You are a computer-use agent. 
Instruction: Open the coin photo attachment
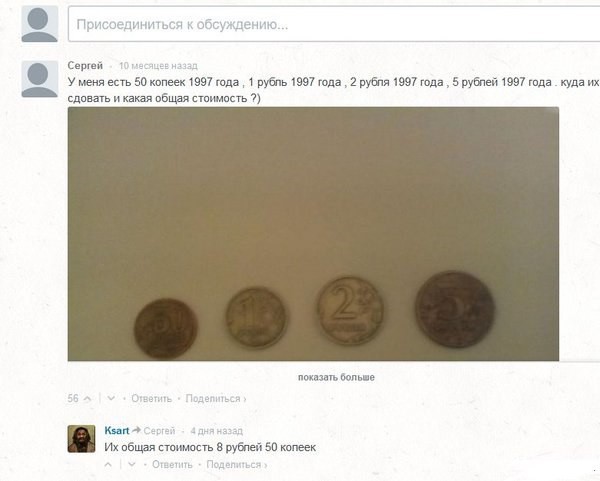[313, 234]
